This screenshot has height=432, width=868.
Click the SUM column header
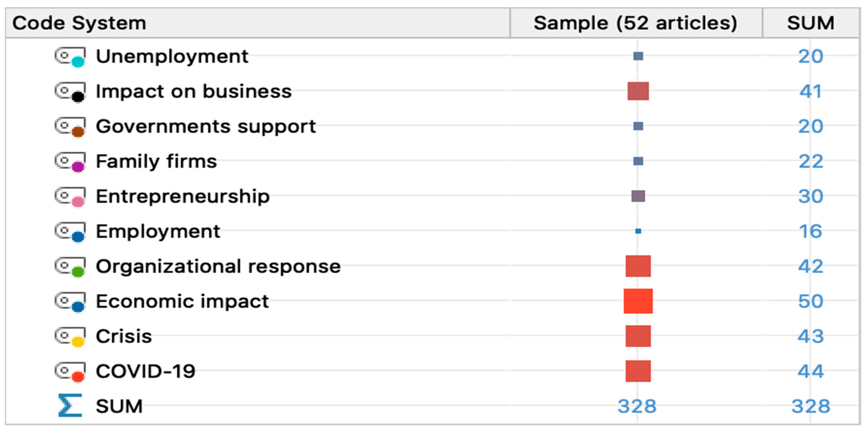(810, 23)
